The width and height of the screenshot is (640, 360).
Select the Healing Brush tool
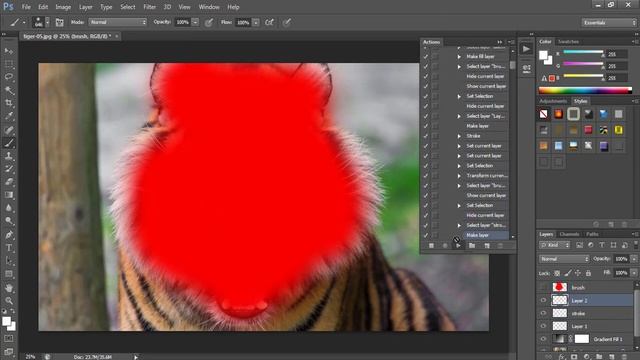(x=9, y=130)
